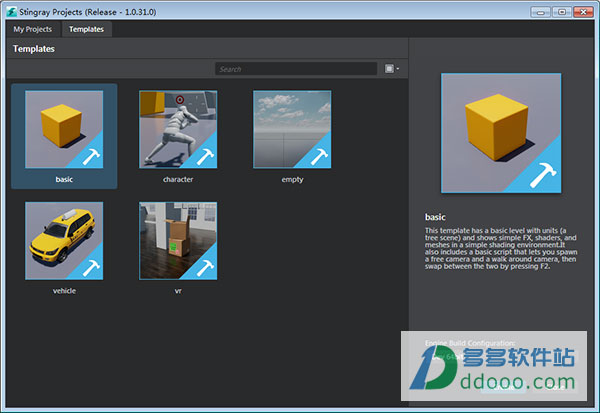
Task: Select the basic template thumbnail
Action: pos(64,129)
